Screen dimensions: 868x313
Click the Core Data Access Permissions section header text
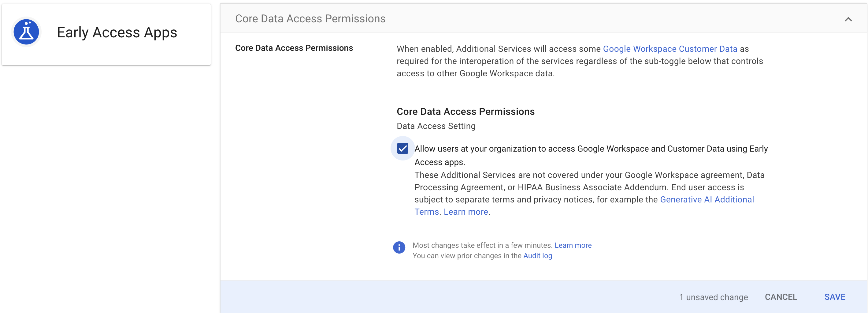pos(310,19)
